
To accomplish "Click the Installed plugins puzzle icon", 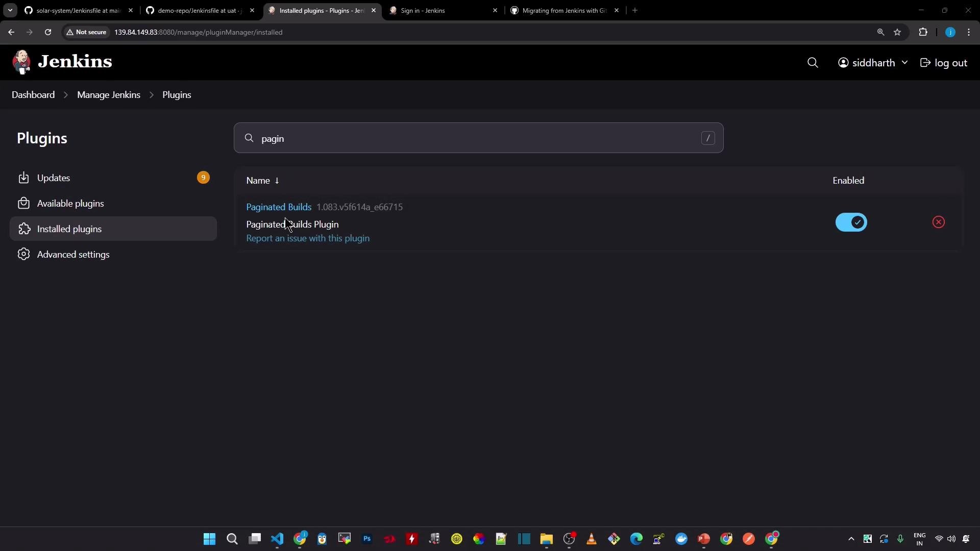I will [23, 229].
